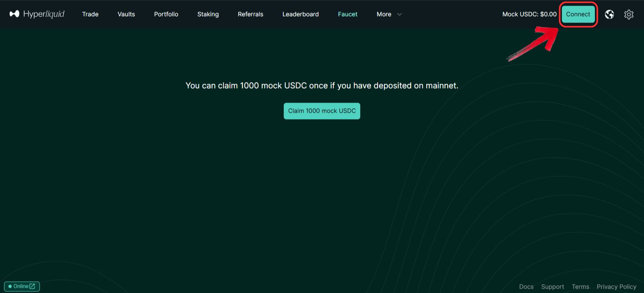
Task: Open the Privacy Policy link
Action: click(616, 287)
